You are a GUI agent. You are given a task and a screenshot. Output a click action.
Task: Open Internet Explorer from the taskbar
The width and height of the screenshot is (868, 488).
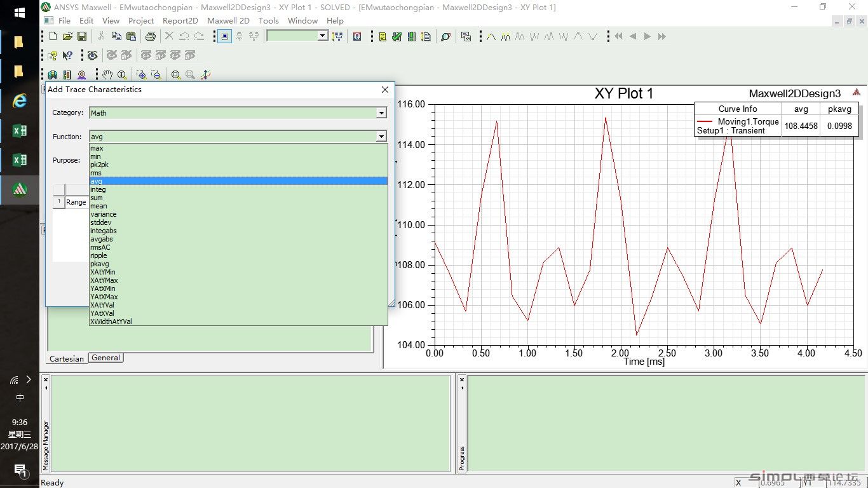point(20,100)
